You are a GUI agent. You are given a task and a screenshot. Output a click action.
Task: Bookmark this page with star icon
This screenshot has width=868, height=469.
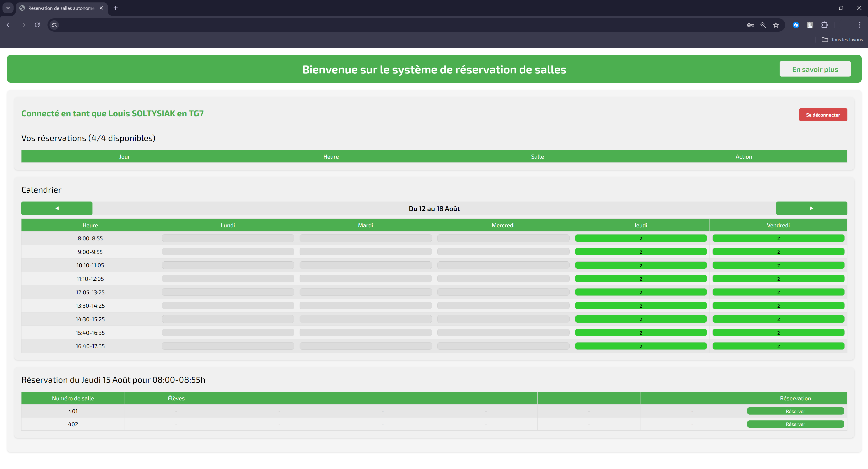[776, 25]
